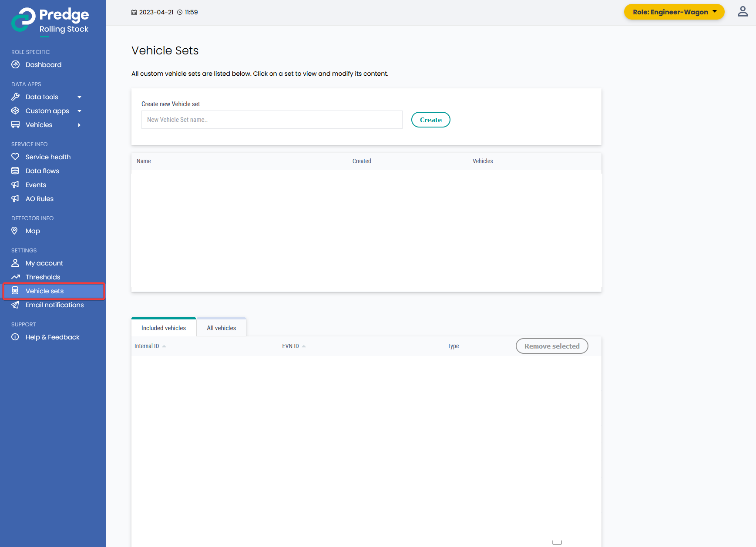Click the Data flows database icon

point(15,171)
